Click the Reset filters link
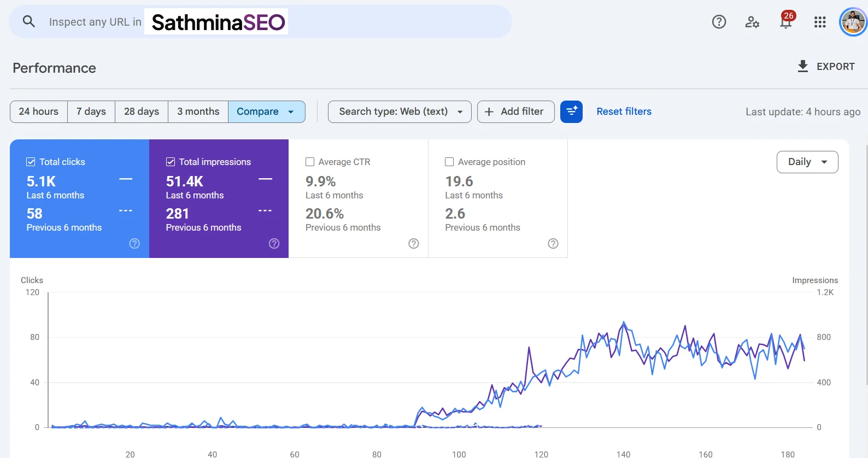The image size is (868, 458). point(624,111)
